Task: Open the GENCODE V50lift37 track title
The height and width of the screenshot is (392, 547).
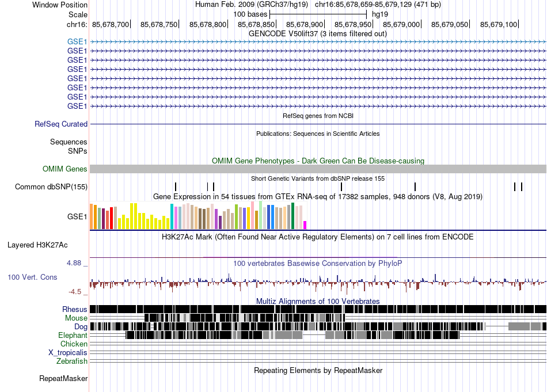Action: pyautogui.click(x=317, y=34)
